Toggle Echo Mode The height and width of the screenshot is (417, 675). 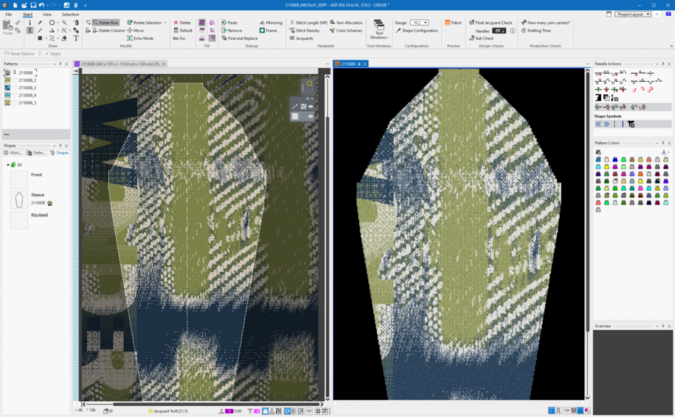(142, 38)
